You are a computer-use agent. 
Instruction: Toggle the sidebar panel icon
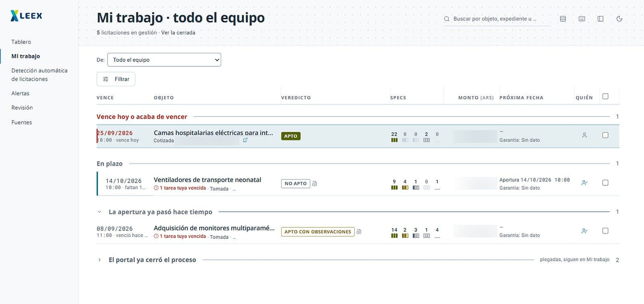tap(601, 19)
